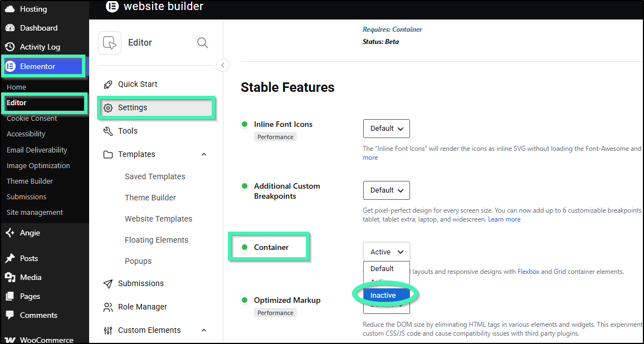
Task: Click the Media icon in sidebar
Action: coord(10,278)
